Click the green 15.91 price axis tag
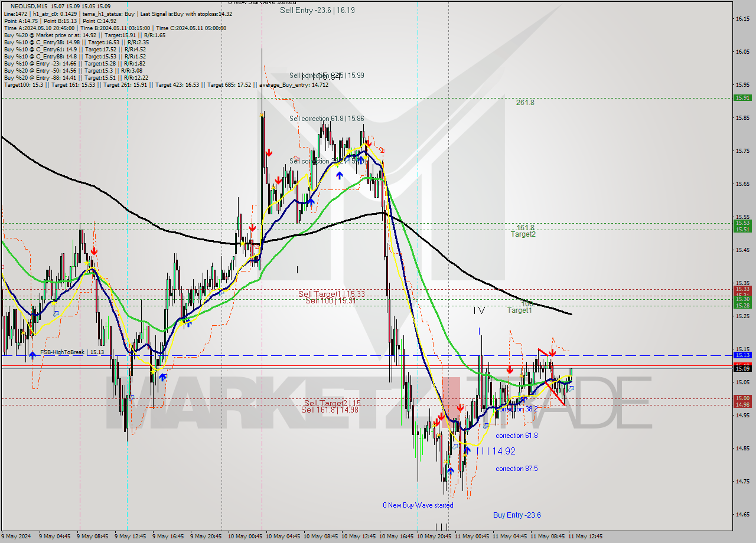 [742, 98]
